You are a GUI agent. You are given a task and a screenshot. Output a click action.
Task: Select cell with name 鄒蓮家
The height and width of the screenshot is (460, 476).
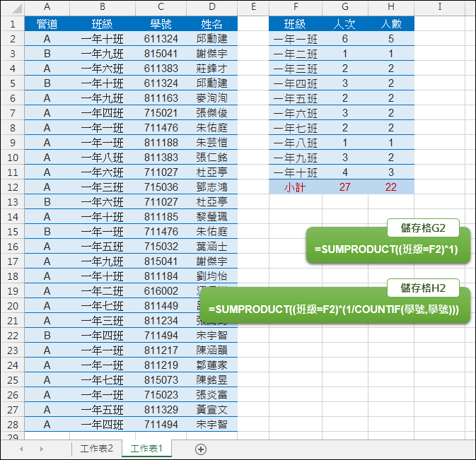click(x=212, y=365)
